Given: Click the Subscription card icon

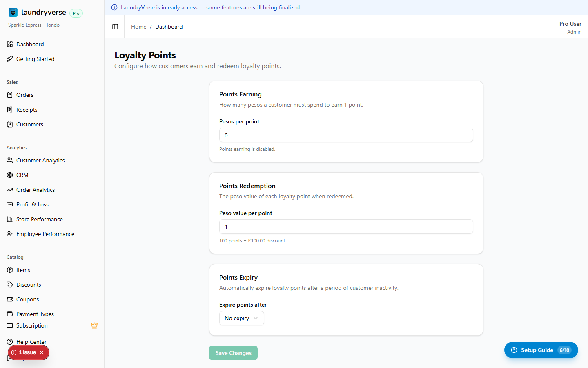Looking at the screenshot, I should 10,325.
